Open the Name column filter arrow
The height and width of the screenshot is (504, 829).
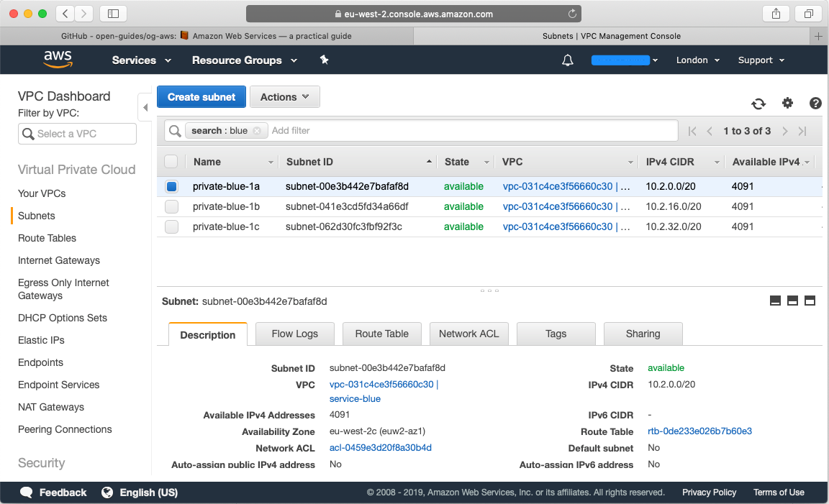coord(270,162)
